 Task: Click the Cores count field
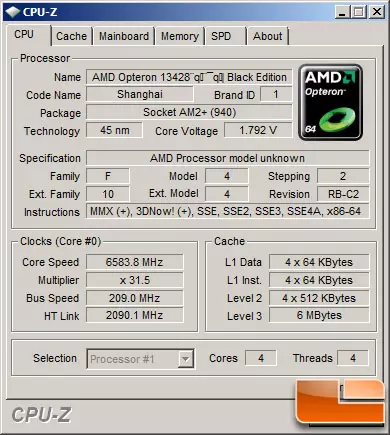coord(261,358)
